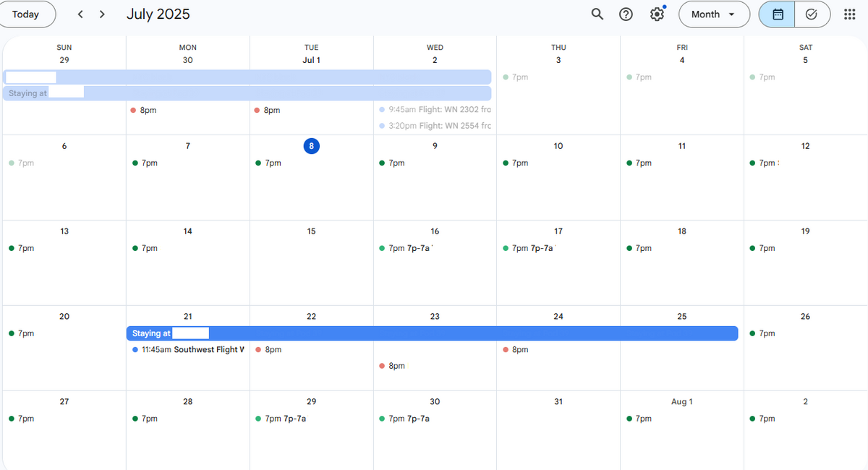
Task: Click the July 15 day number
Action: point(311,231)
